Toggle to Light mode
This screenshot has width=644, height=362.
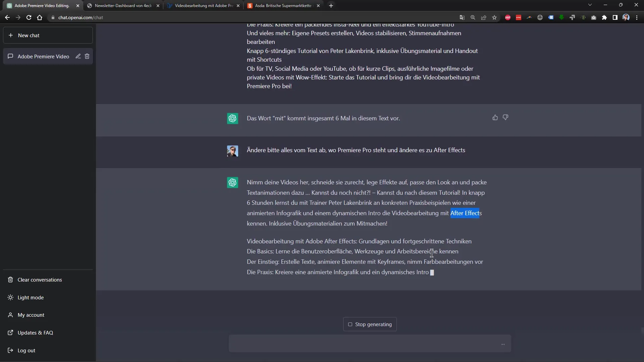pos(31,297)
